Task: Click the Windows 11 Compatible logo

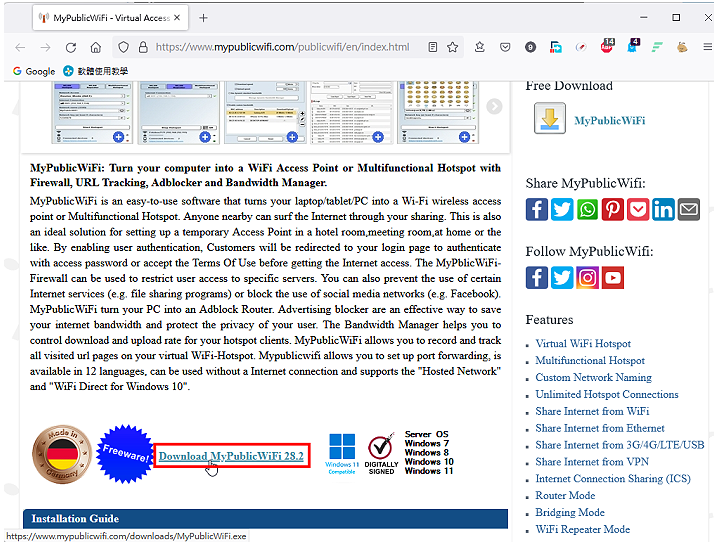Action: 342,454
